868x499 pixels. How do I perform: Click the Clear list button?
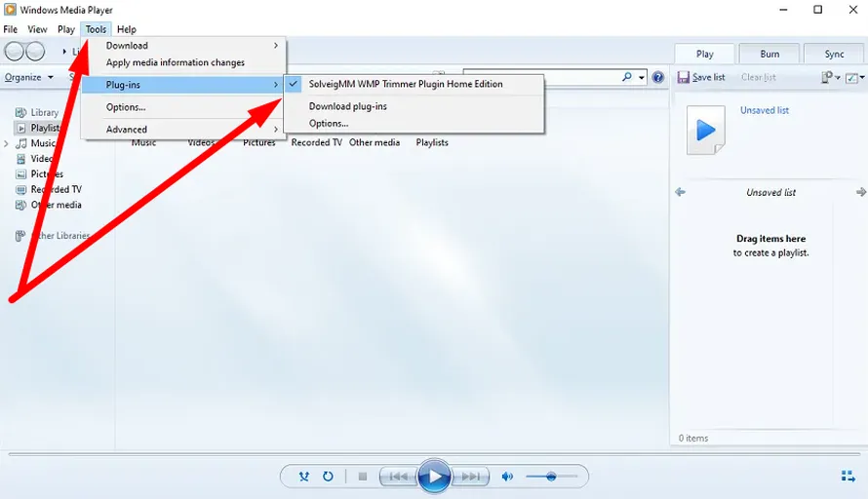[759, 77]
